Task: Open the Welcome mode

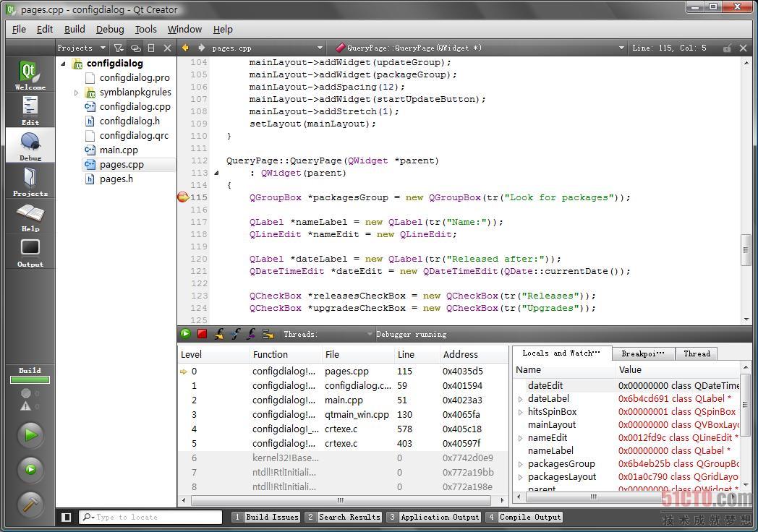Action: coord(30,74)
